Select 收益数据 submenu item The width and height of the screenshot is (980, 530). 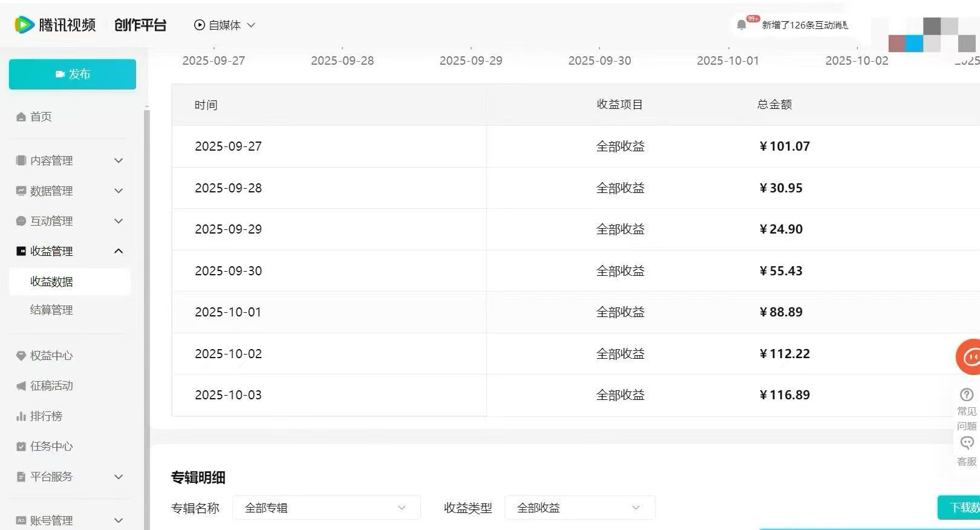(x=51, y=282)
